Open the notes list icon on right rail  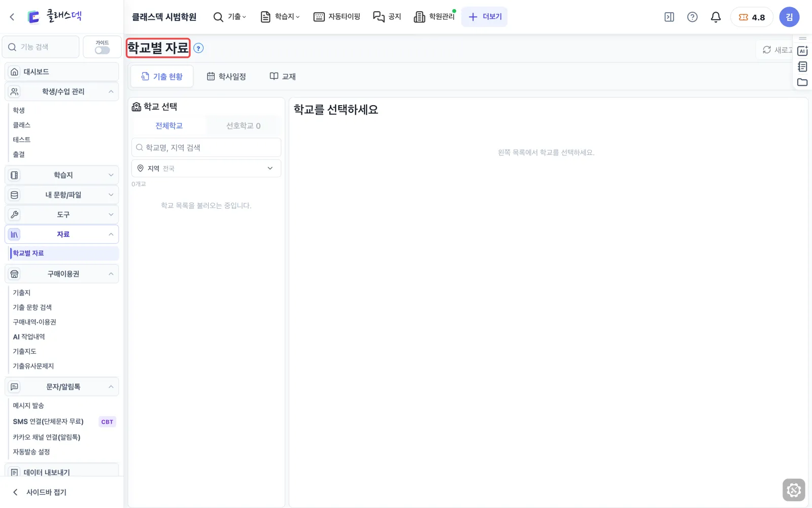[802, 67]
